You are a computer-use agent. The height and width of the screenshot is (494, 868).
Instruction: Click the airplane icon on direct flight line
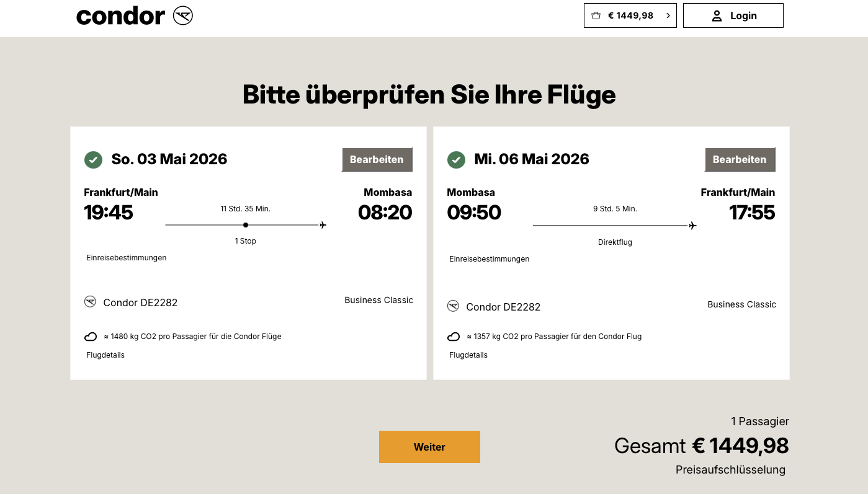pos(692,226)
